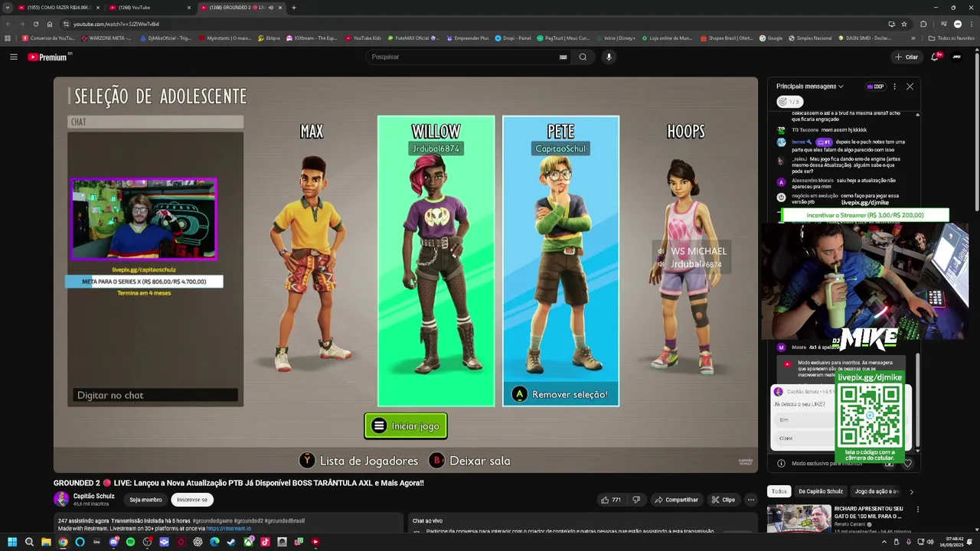Dislike the livestream with thumbs down
Screen dimensions: 980x551
click(x=635, y=500)
